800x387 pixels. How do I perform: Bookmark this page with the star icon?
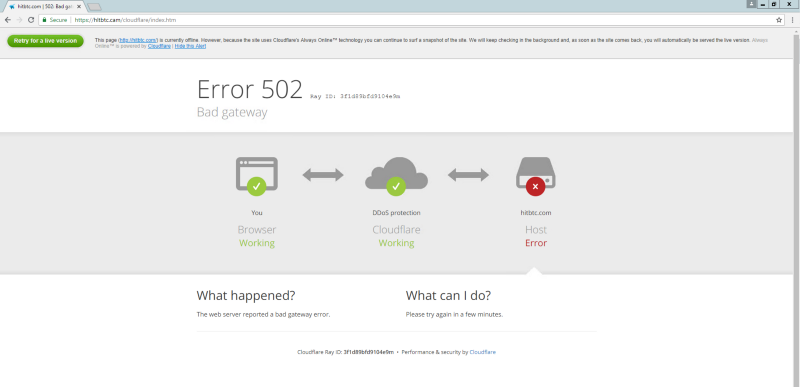pyautogui.click(x=779, y=20)
